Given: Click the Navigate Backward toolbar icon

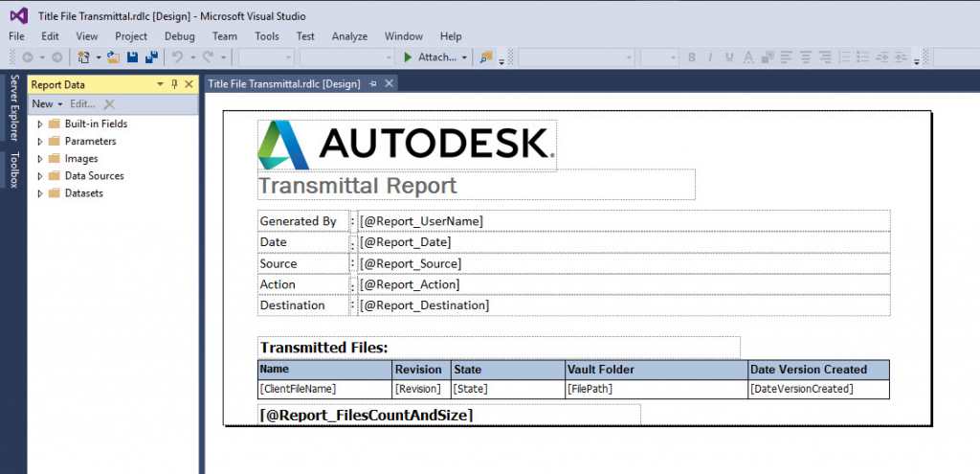Looking at the screenshot, I should [x=27, y=57].
